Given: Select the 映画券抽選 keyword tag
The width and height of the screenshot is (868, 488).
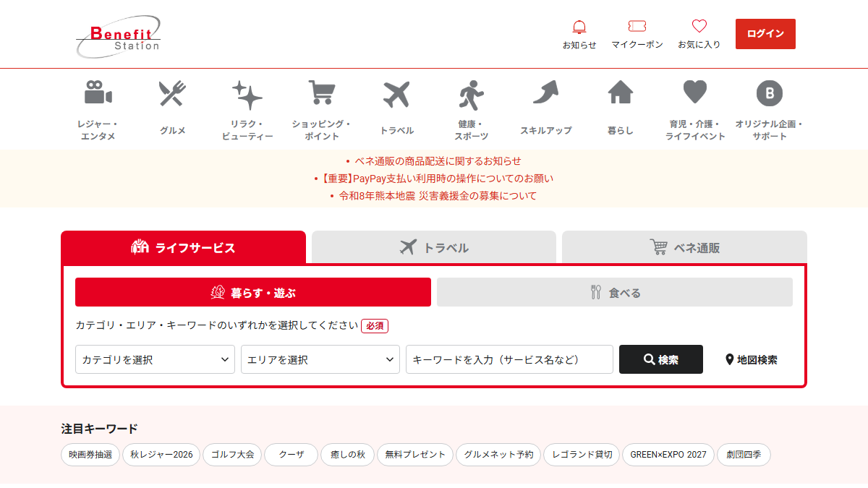Looking at the screenshot, I should (90, 455).
